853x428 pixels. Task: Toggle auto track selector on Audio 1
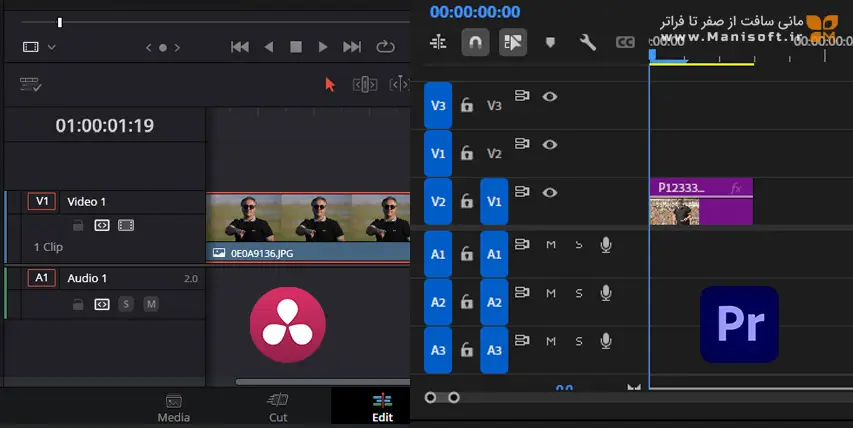(102, 304)
